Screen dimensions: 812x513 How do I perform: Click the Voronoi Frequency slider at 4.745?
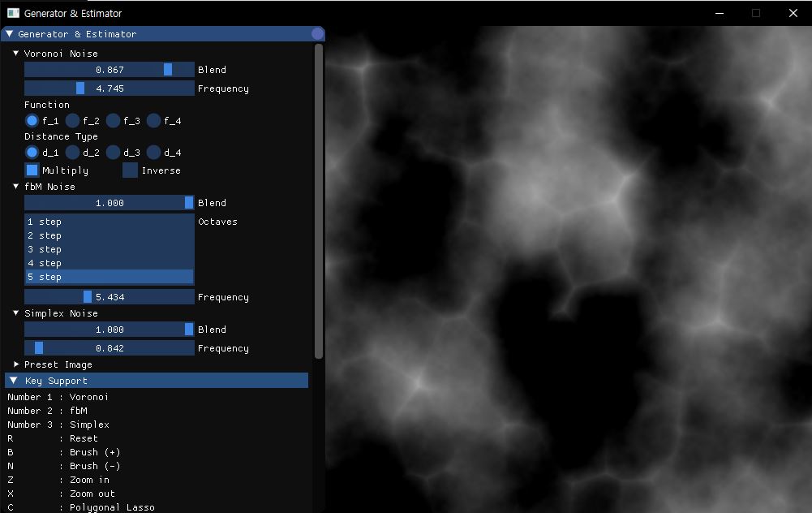pos(110,88)
